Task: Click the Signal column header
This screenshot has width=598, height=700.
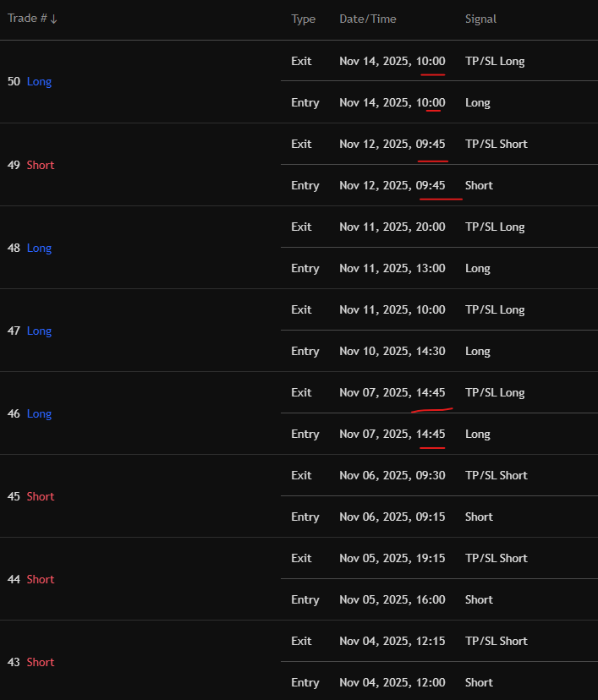Action: (x=480, y=19)
